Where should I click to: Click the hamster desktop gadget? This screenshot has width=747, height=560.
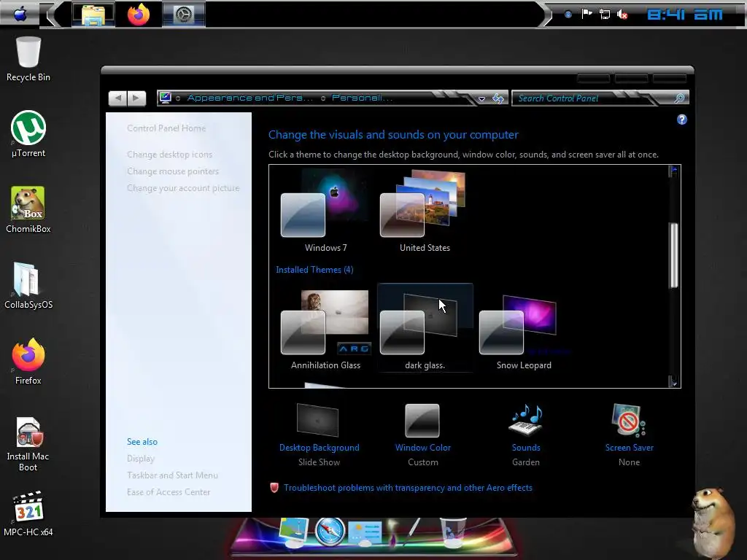point(712,523)
